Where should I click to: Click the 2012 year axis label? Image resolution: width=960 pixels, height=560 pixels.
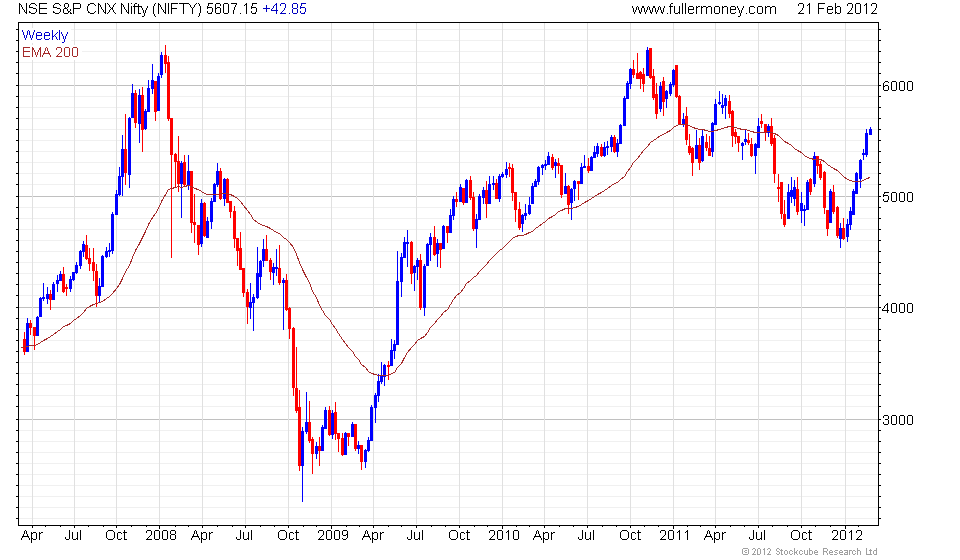(846, 536)
